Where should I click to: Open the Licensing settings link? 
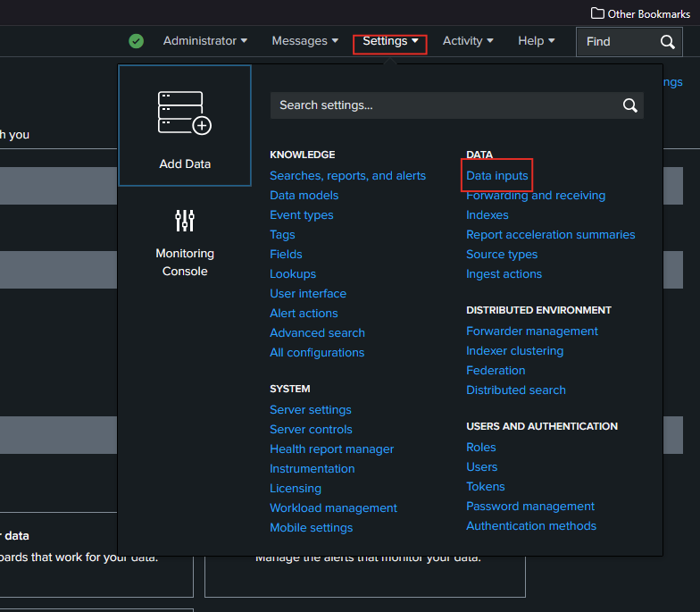pyautogui.click(x=295, y=488)
